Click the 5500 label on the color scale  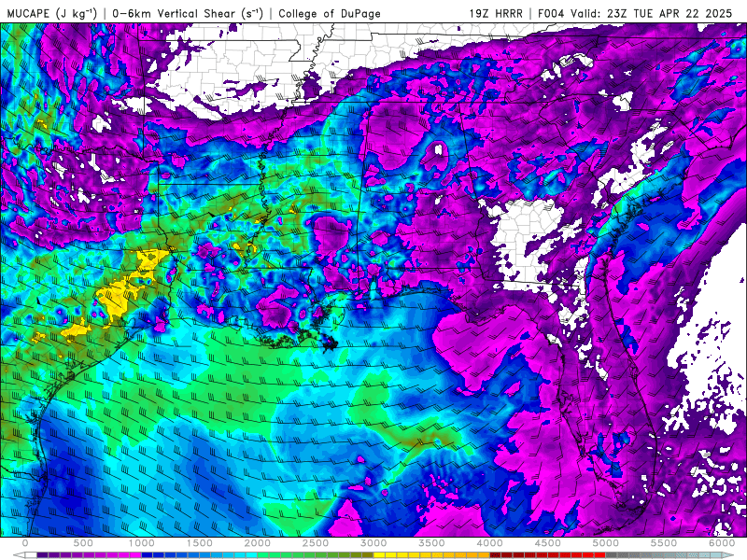(x=664, y=543)
